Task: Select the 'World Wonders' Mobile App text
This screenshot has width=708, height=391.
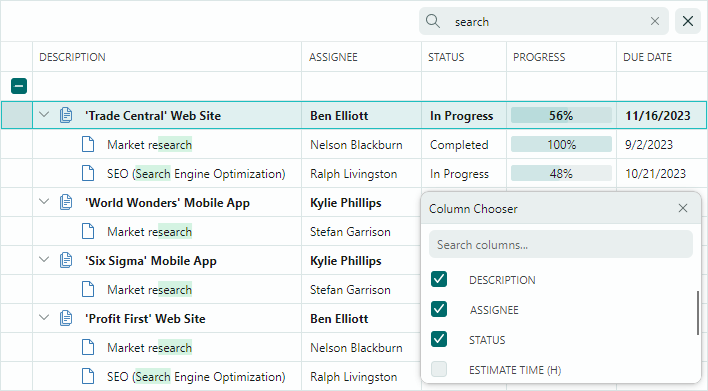Action: [x=167, y=203]
